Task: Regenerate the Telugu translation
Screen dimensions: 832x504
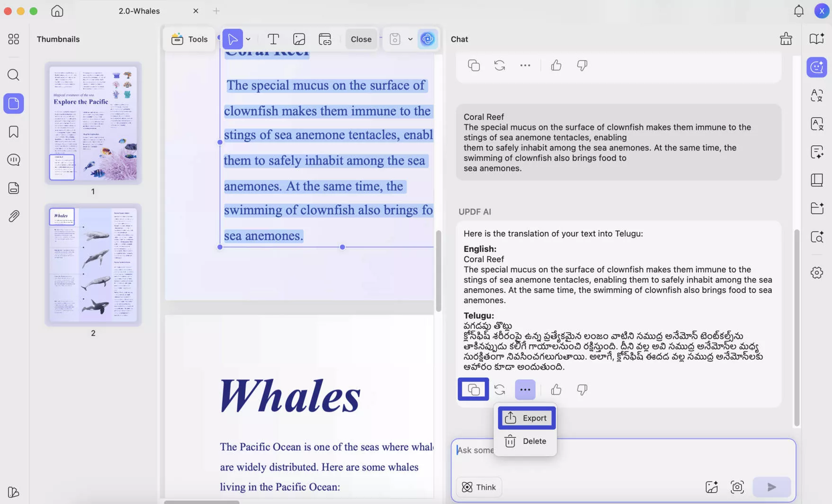Action: tap(499, 389)
